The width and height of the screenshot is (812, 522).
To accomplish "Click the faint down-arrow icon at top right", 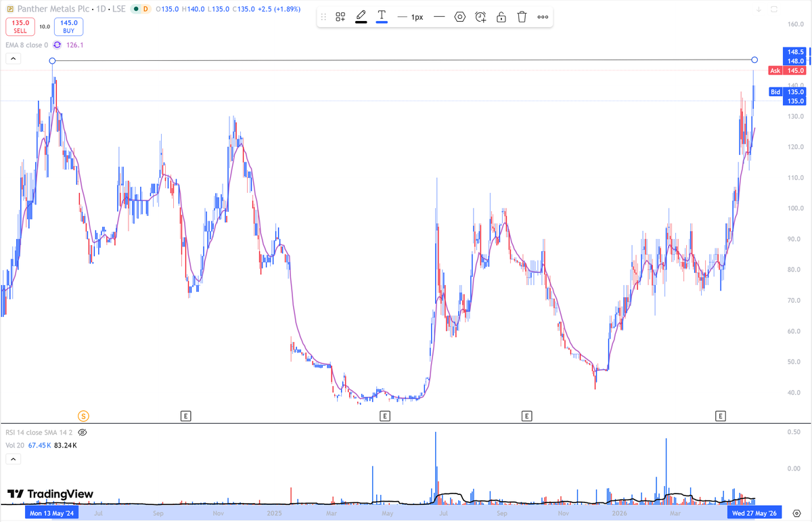I will [x=759, y=9].
